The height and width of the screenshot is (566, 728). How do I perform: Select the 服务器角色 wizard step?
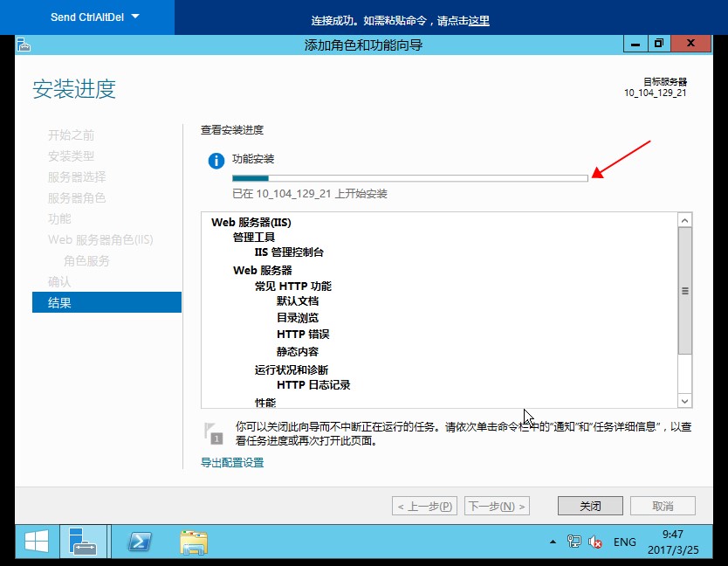[77, 198]
